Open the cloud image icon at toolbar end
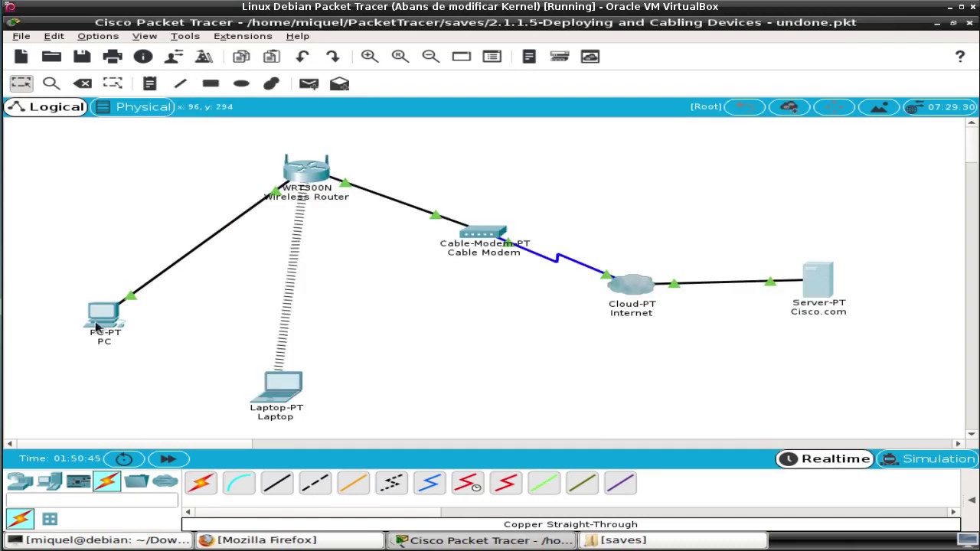The width and height of the screenshot is (980, 551). click(x=590, y=57)
